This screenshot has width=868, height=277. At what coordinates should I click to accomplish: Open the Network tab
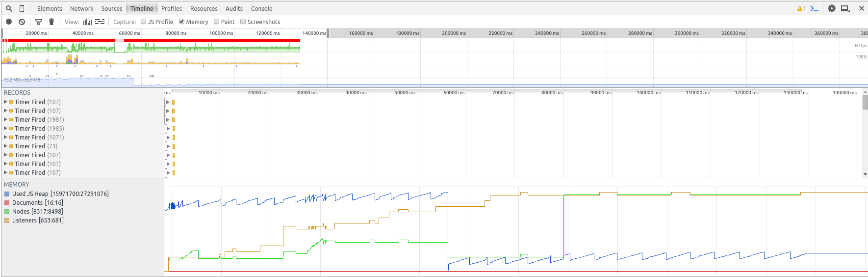click(x=81, y=8)
